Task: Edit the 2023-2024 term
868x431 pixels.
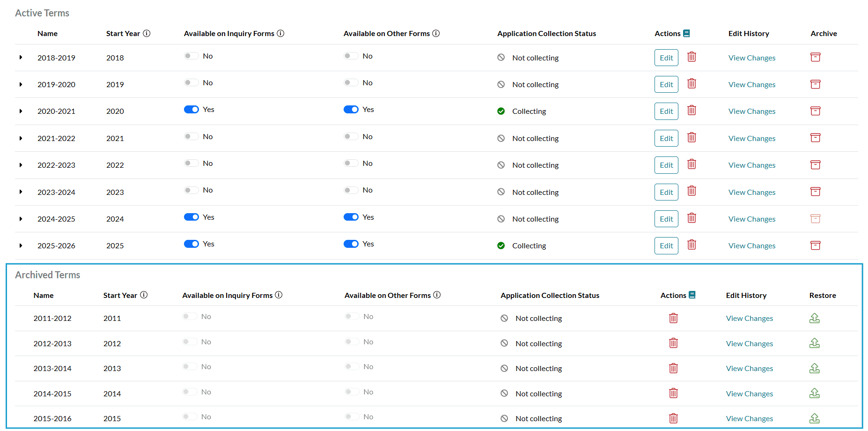Action: click(666, 192)
